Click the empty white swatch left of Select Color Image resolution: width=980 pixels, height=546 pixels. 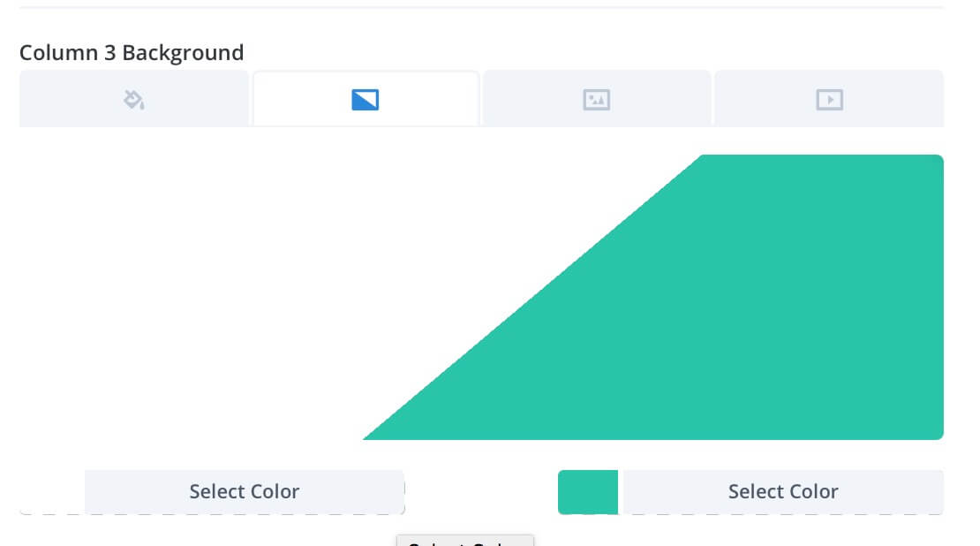click(x=52, y=491)
